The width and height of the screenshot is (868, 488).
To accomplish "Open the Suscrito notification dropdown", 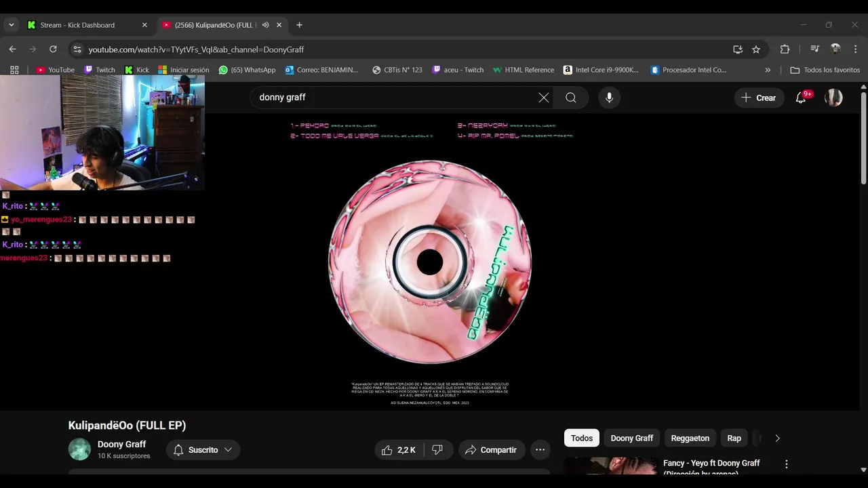I will (x=203, y=450).
